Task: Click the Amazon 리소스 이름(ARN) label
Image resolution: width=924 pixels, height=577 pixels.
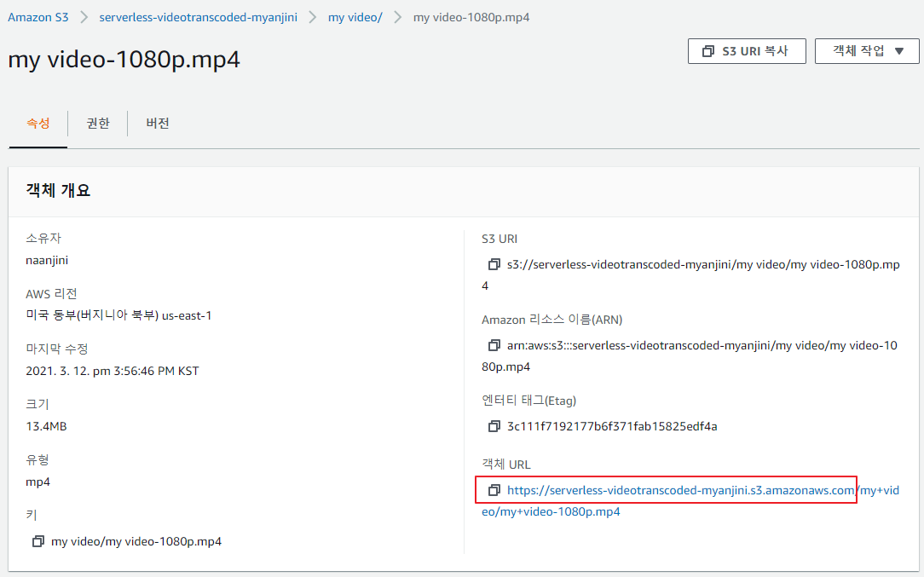Action: (552, 320)
